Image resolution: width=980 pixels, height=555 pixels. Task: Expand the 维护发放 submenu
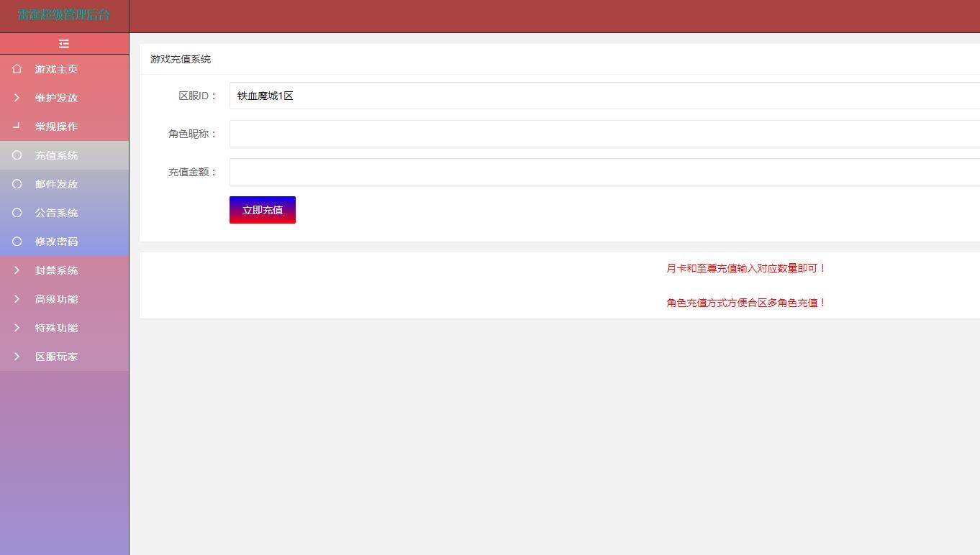tap(56, 98)
